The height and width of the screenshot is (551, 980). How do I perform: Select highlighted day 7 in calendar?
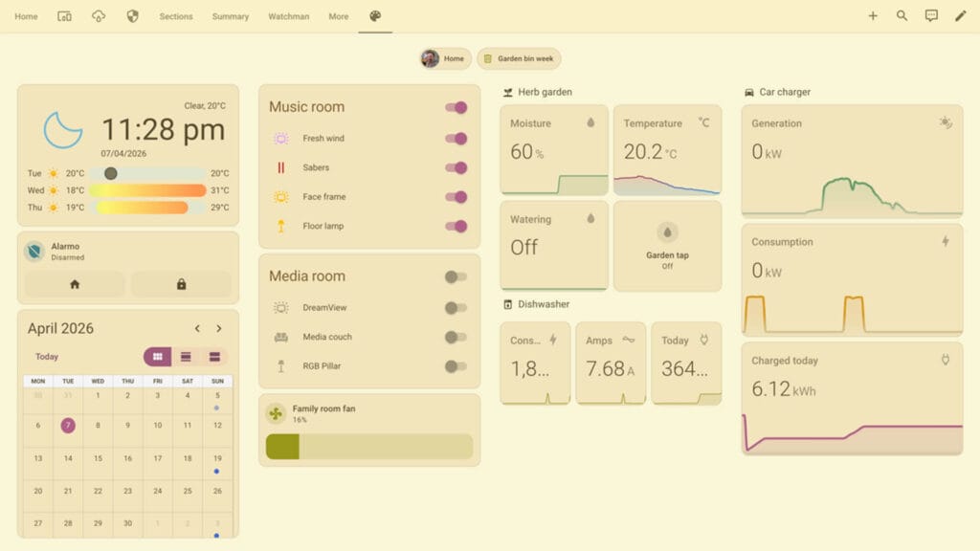click(x=68, y=426)
